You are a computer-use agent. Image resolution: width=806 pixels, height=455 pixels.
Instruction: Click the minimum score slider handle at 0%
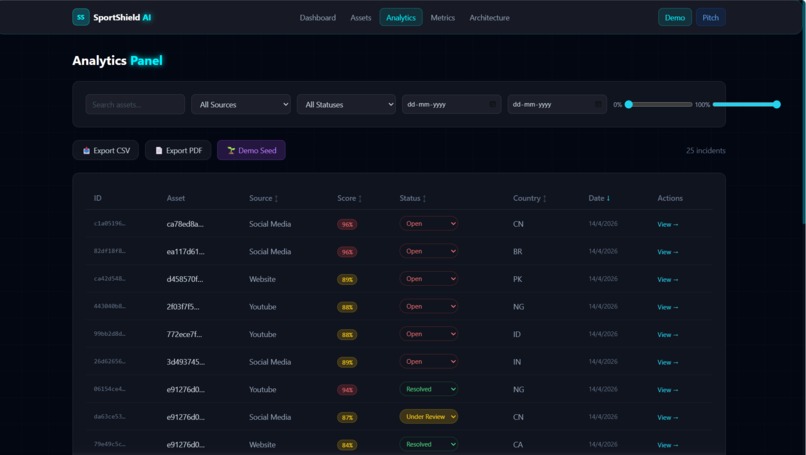pos(629,104)
